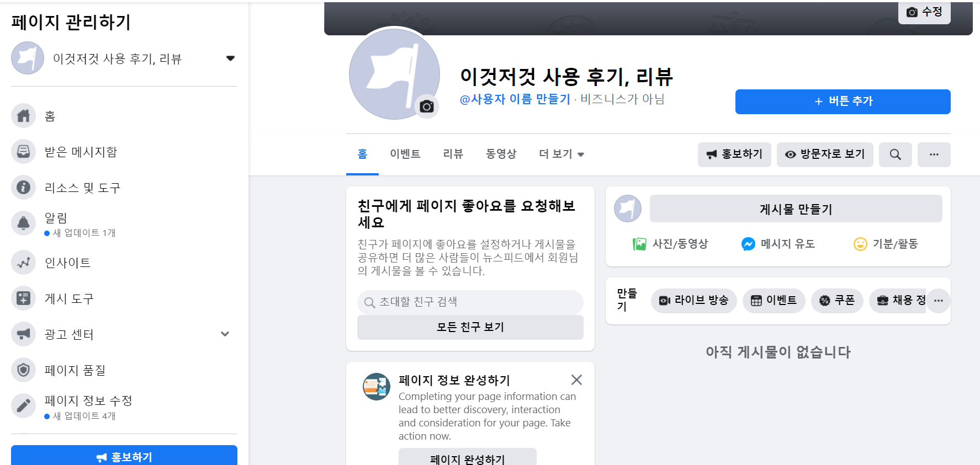
Task: Select Feeling/Activity (기분/활동) option
Action: pyautogui.click(x=886, y=244)
